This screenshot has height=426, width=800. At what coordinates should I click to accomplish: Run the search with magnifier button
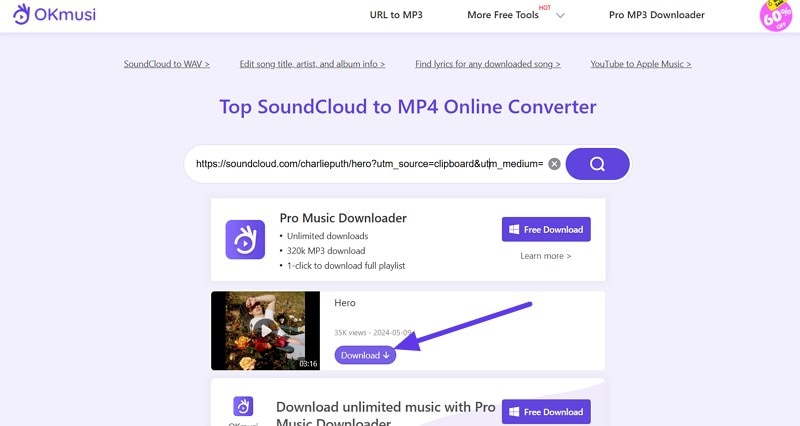click(597, 164)
